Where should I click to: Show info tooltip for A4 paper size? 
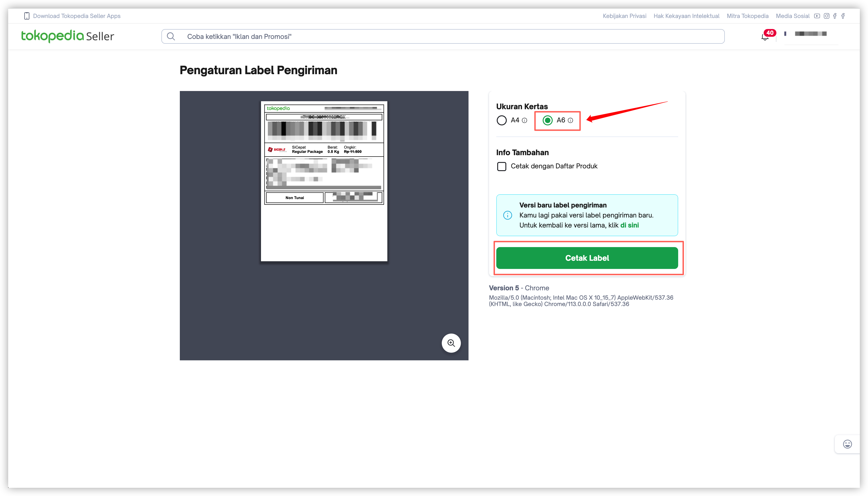(524, 120)
